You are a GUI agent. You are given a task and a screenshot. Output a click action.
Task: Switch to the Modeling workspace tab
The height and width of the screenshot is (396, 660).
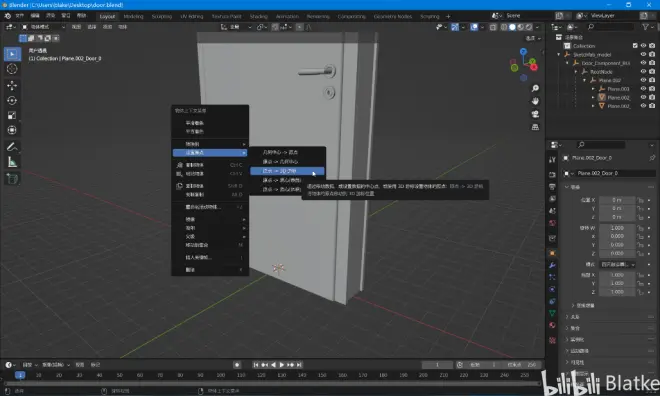click(133, 16)
